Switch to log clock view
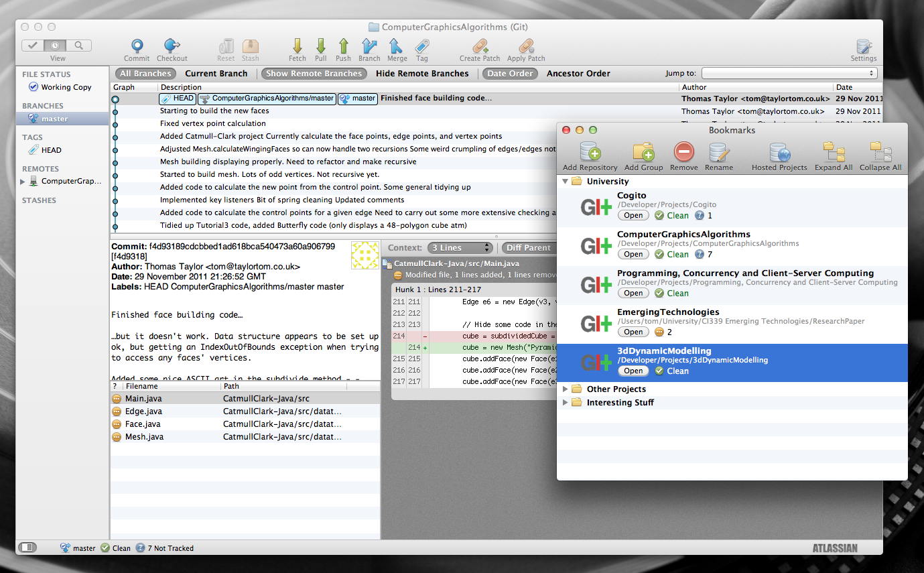The height and width of the screenshot is (573, 924). [x=56, y=46]
